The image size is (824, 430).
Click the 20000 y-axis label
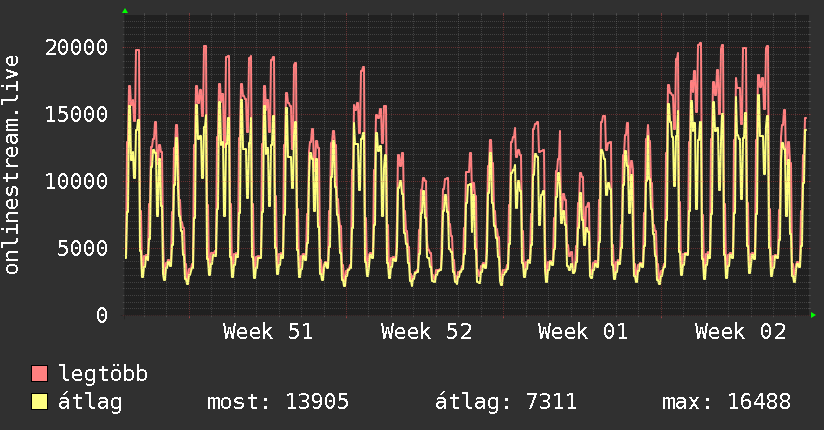(x=78, y=47)
